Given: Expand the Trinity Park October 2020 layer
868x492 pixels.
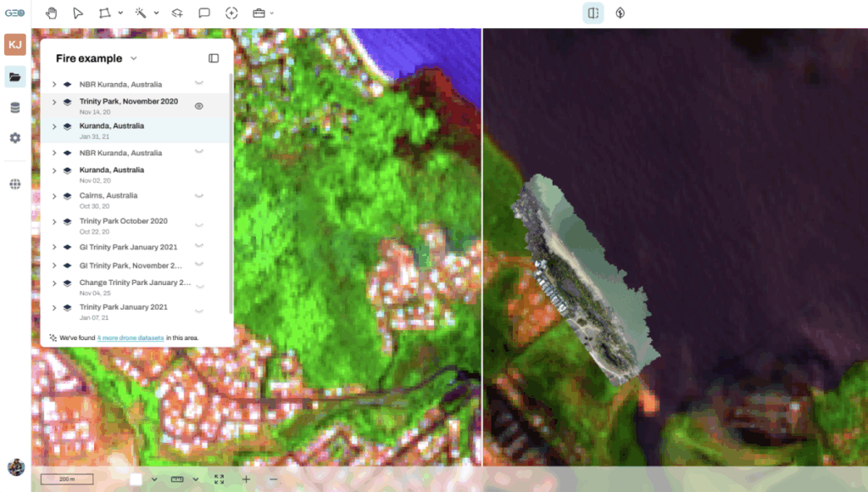Looking at the screenshot, I should [x=54, y=221].
